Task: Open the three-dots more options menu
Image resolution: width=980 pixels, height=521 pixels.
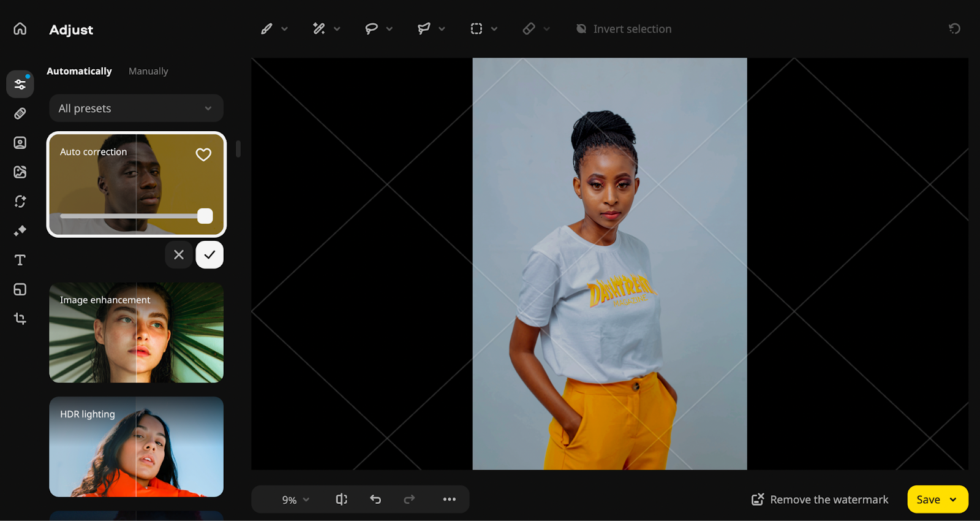Action: (450, 500)
